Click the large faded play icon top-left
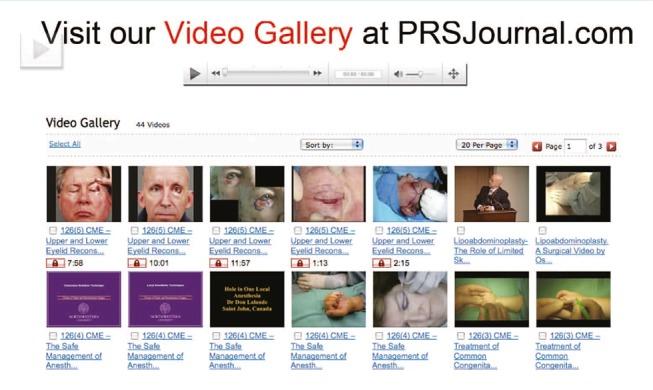The width and height of the screenshot is (653, 390). click(x=42, y=50)
